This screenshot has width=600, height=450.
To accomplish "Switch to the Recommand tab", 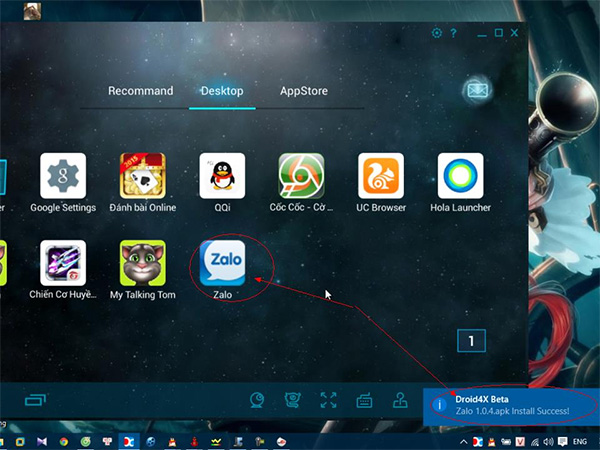I will (140, 91).
